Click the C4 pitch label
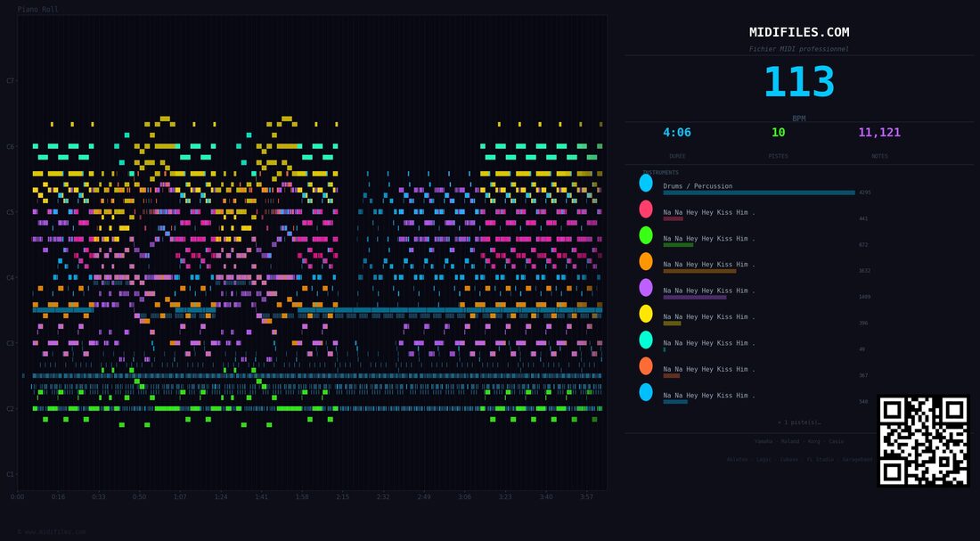This screenshot has width=980, height=541. (11, 278)
